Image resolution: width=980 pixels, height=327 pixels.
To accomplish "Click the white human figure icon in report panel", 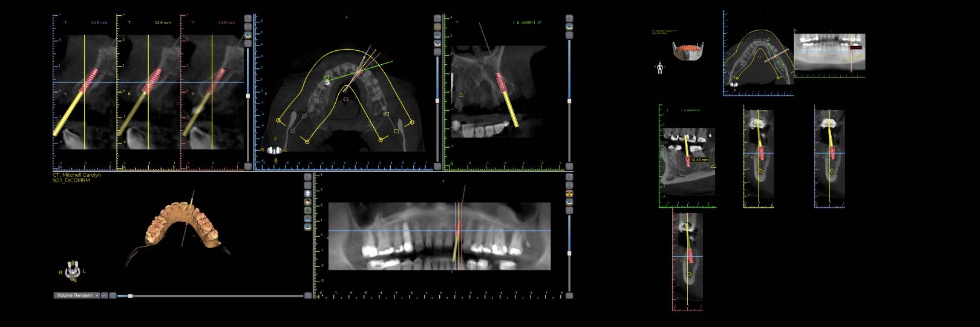I will click(659, 68).
